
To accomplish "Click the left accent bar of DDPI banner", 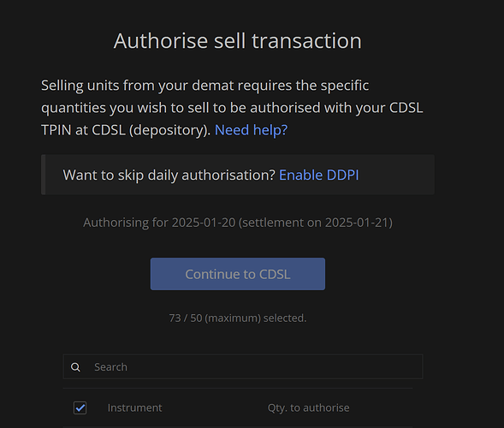I will [x=43, y=175].
